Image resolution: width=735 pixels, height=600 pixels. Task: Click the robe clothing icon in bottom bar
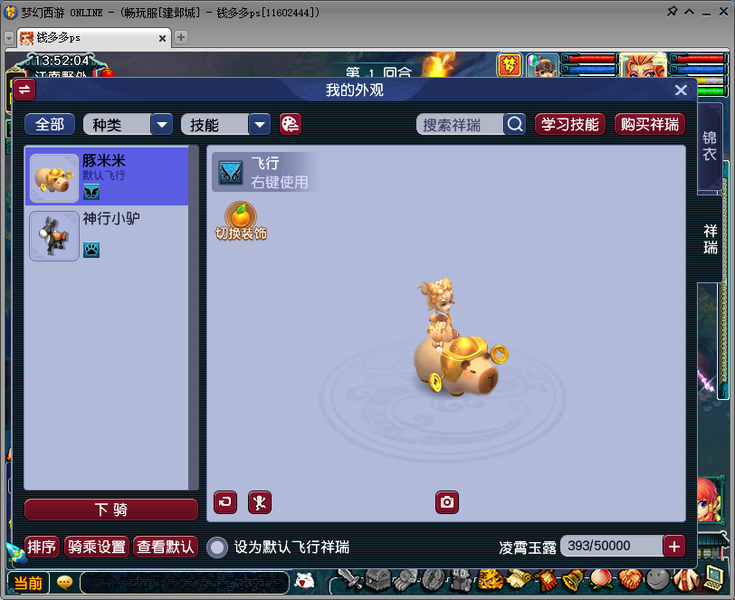(x=686, y=580)
